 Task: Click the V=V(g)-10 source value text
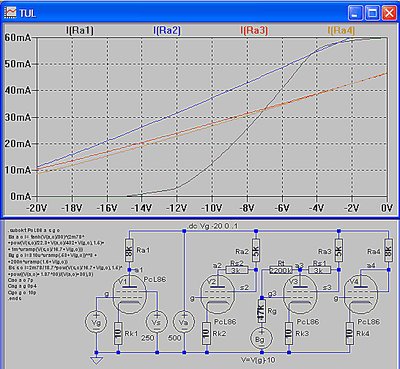(x=258, y=360)
